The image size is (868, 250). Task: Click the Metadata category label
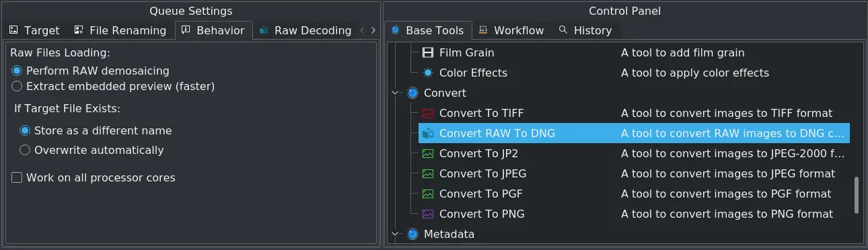(449, 234)
